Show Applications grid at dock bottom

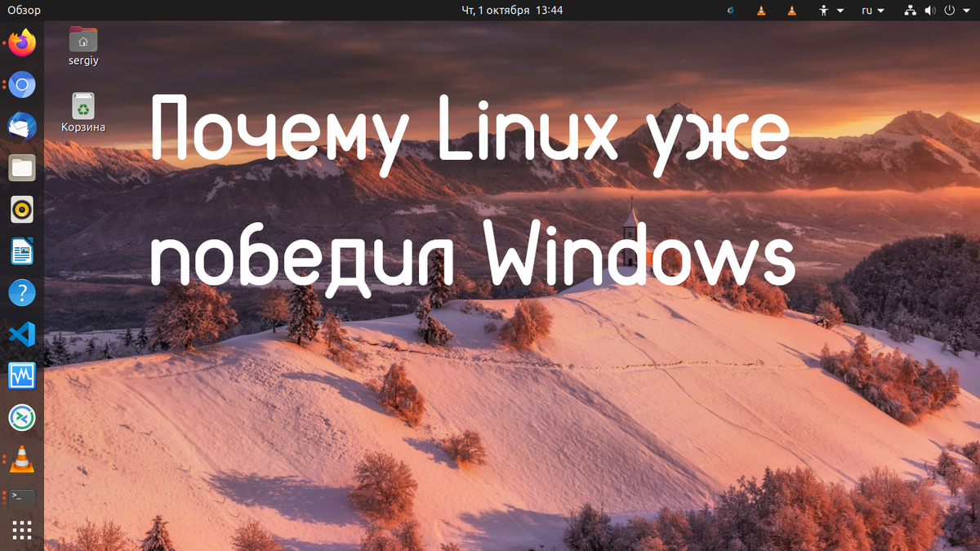click(x=22, y=530)
